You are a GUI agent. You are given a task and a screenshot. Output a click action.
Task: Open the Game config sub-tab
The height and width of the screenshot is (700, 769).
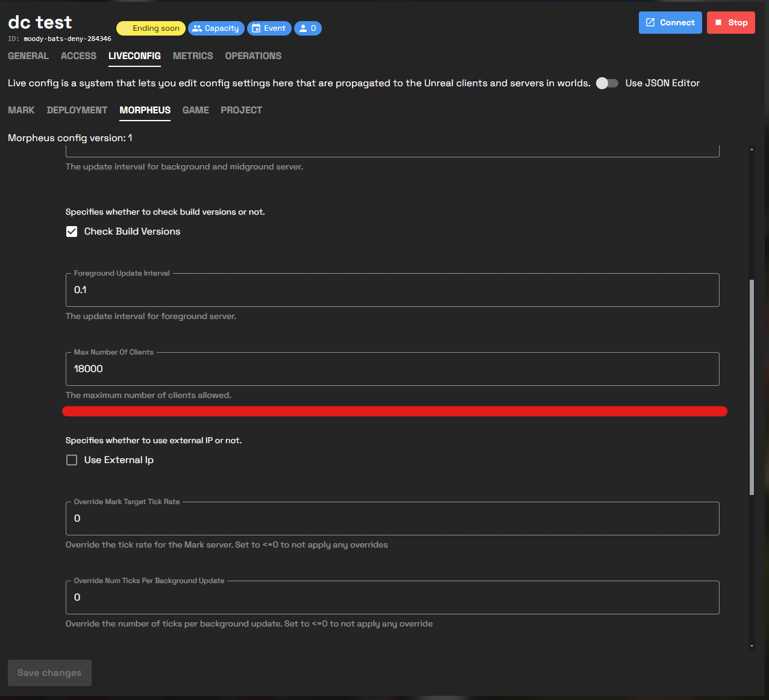[x=196, y=110]
